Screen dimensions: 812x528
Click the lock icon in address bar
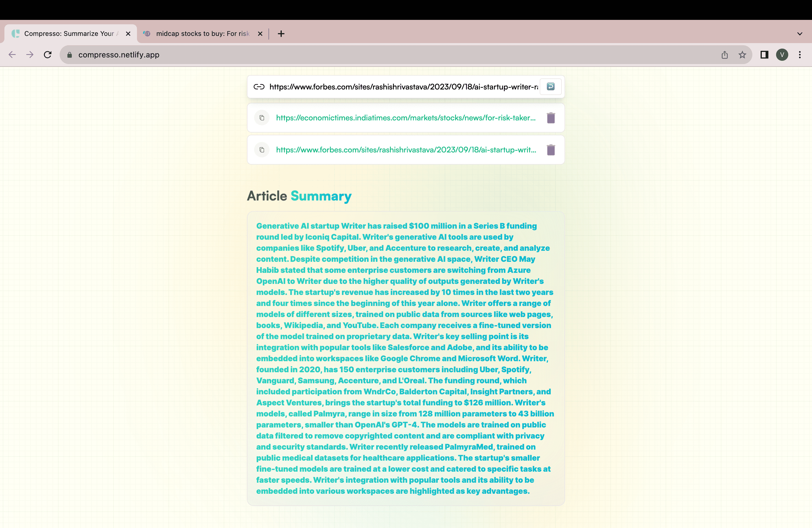click(70, 55)
